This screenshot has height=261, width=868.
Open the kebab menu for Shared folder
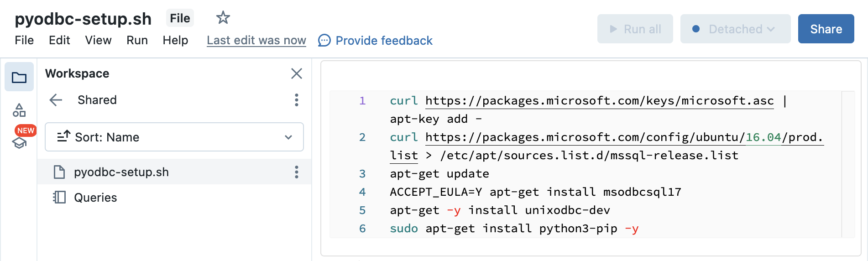(296, 100)
